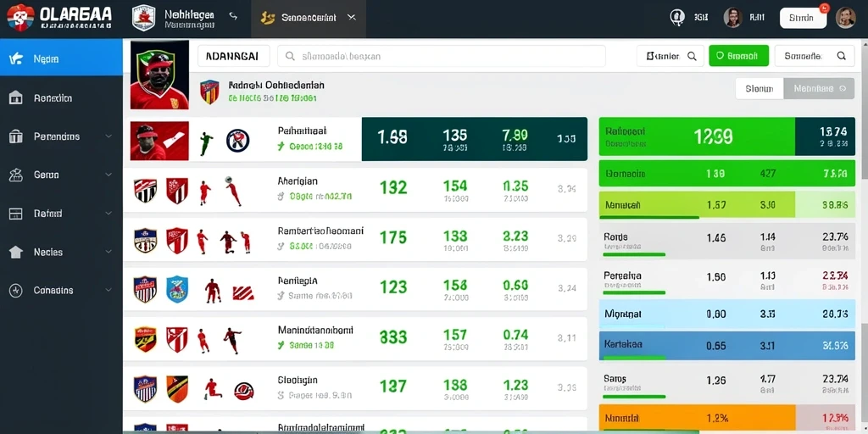Click the magnifier icon in the main search field

point(290,56)
